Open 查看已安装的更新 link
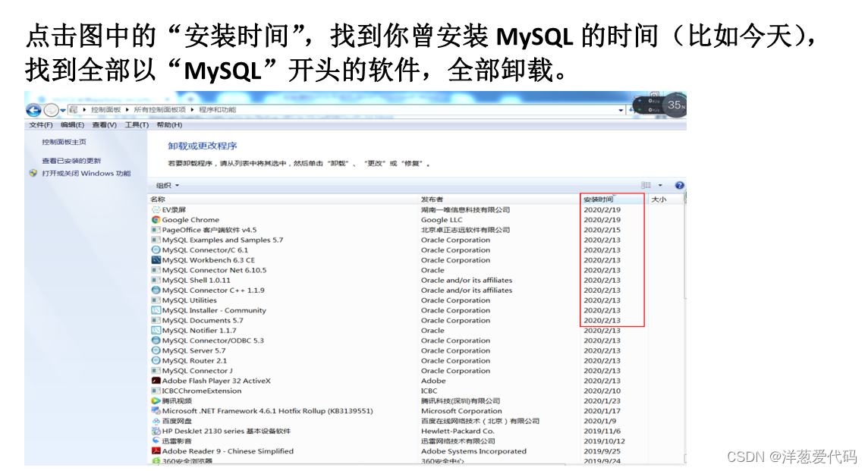 pyautogui.click(x=71, y=161)
